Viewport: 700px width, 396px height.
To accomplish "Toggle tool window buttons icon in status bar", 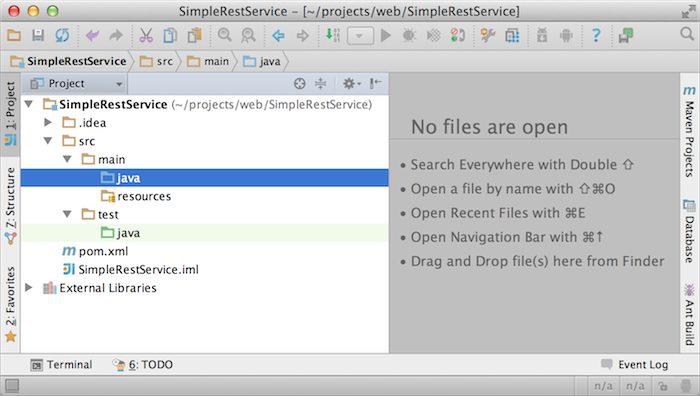I will click(x=11, y=385).
